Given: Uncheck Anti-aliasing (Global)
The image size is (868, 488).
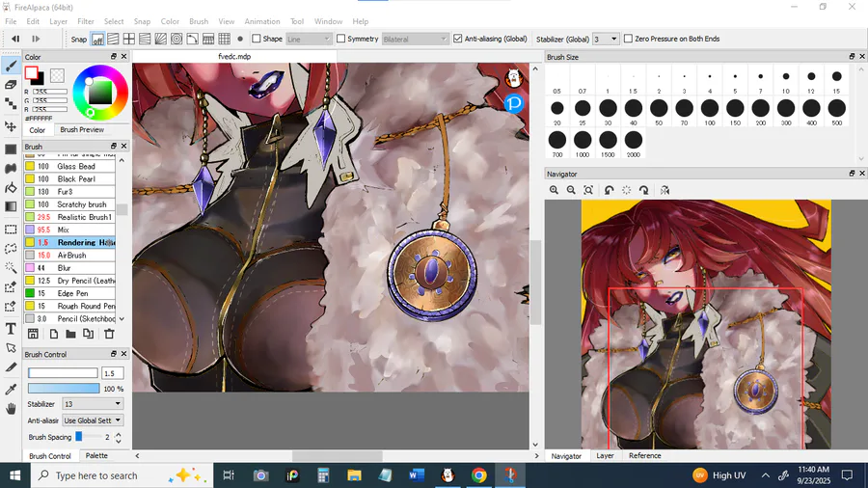Looking at the screenshot, I should pos(458,39).
